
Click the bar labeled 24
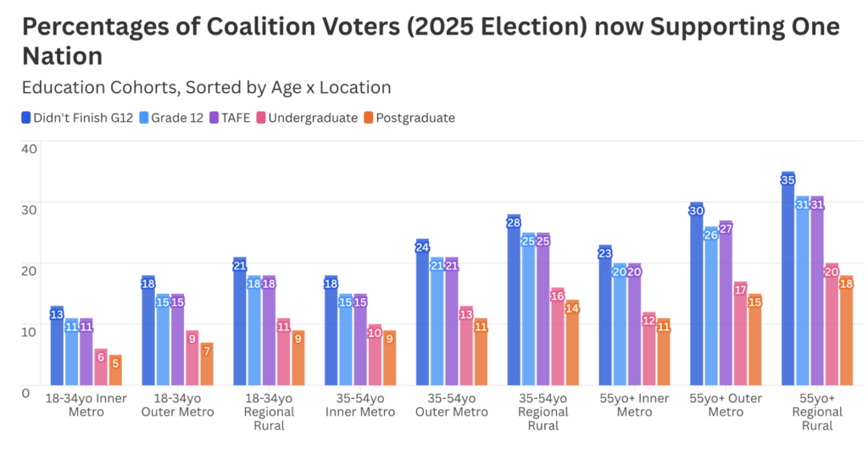422,312
